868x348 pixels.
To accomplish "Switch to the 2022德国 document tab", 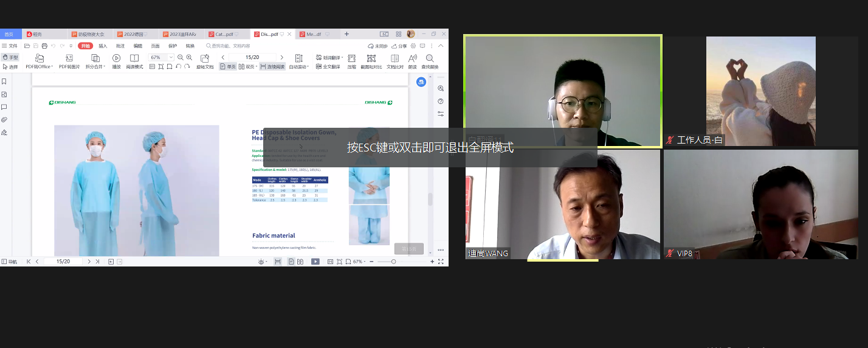I will click(136, 34).
